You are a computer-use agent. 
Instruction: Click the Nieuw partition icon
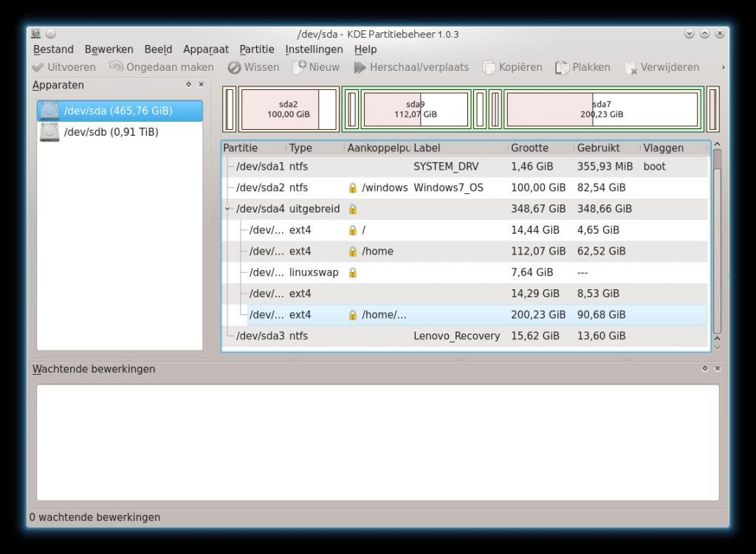(x=299, y=67)
